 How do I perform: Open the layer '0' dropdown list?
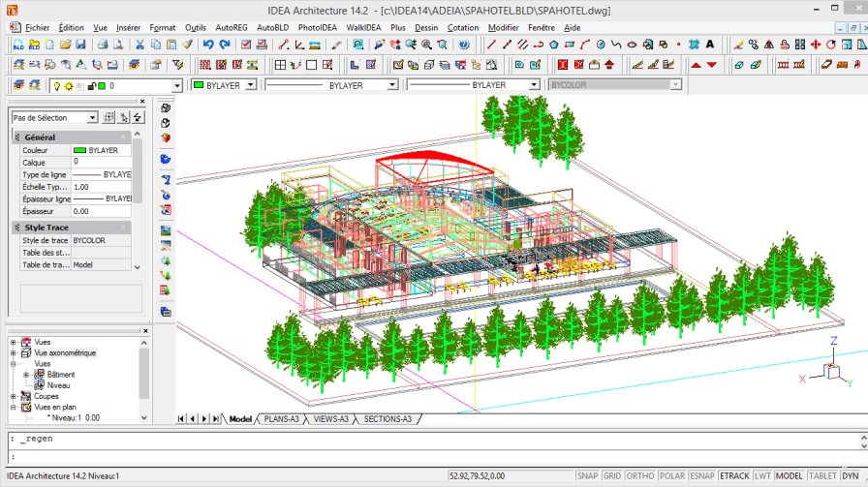coord(177,86)
